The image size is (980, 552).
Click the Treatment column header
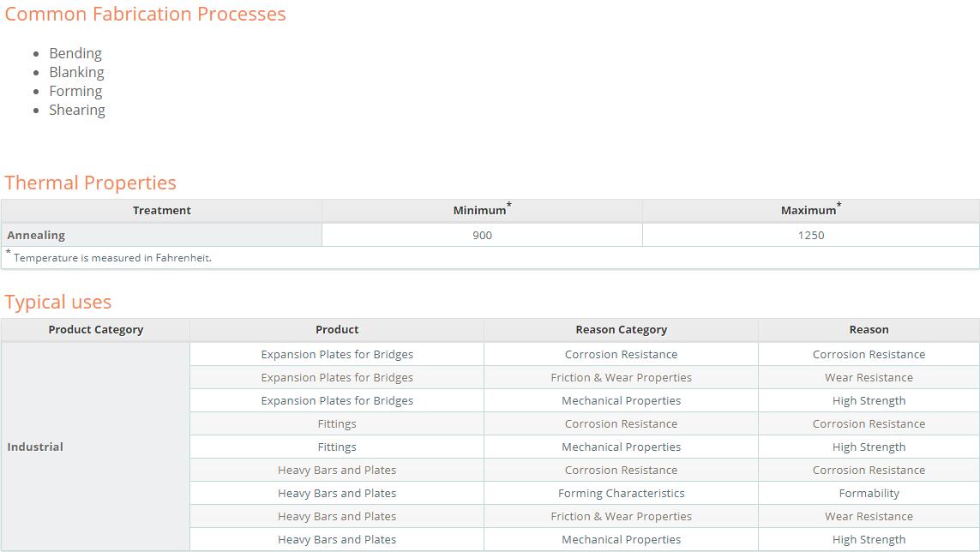click(x=161, y=211)
